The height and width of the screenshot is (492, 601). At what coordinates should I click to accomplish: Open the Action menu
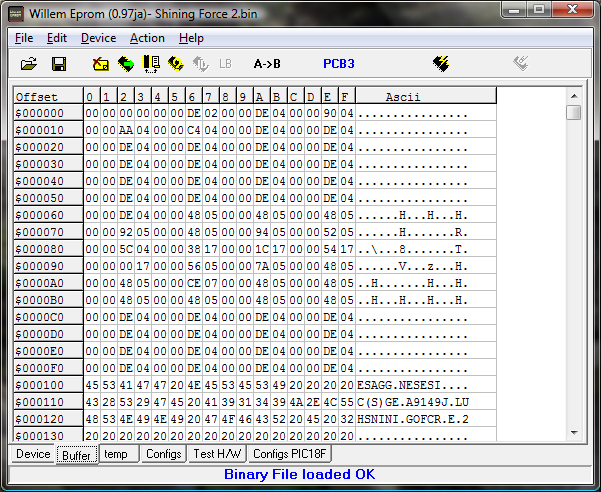(x=147, y=38)
